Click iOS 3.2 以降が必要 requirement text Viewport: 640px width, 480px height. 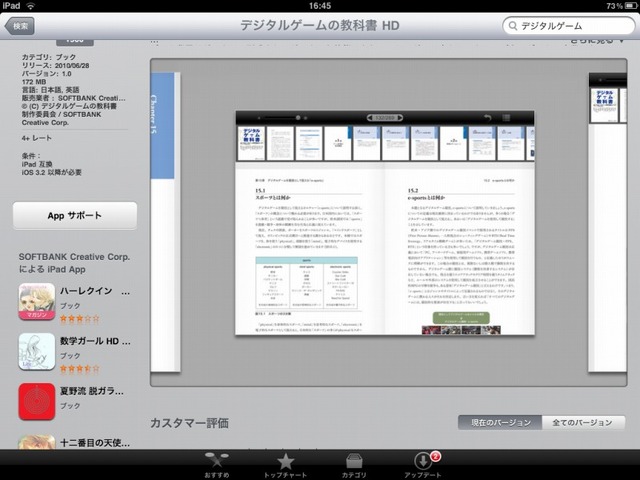[52, 172]
